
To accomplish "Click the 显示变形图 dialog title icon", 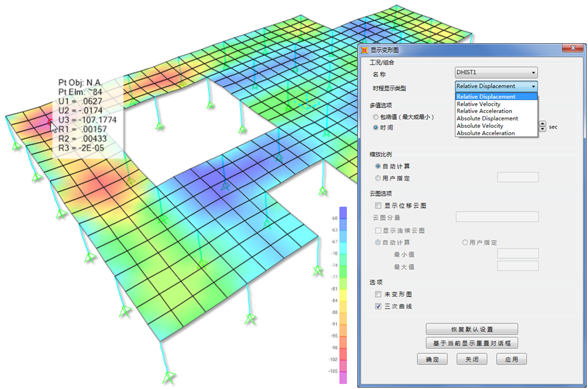I will click(365, 50).
